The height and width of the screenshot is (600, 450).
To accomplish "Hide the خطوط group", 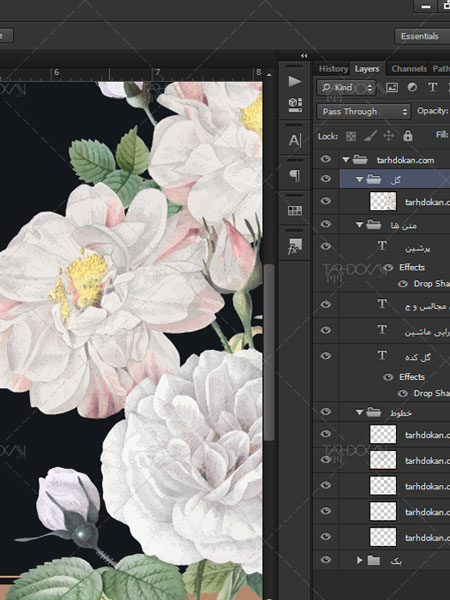I will (326, 412).
